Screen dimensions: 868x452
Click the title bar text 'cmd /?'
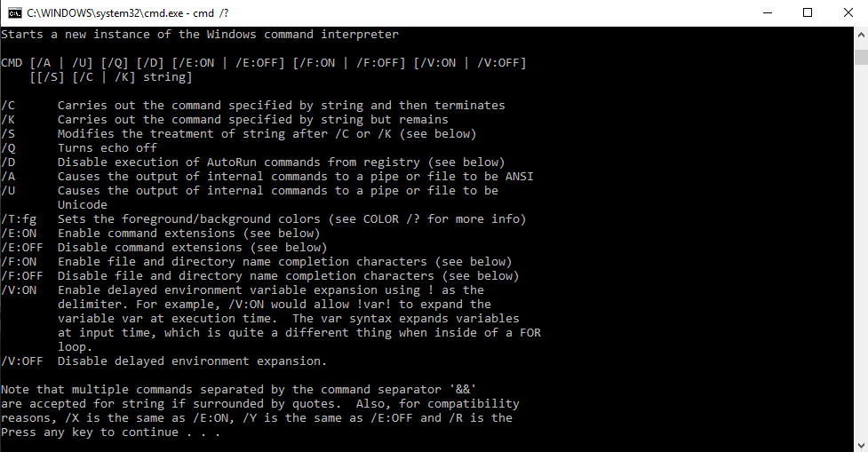211,13
